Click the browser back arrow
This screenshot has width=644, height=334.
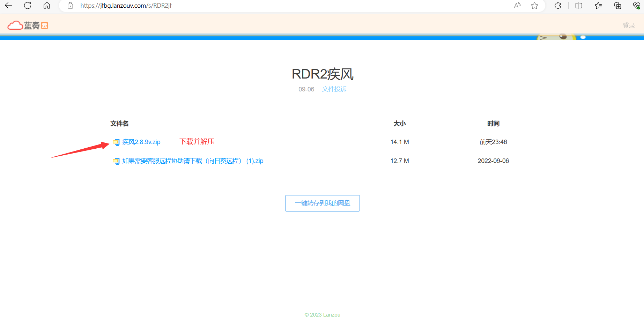(x=8, y=6)
